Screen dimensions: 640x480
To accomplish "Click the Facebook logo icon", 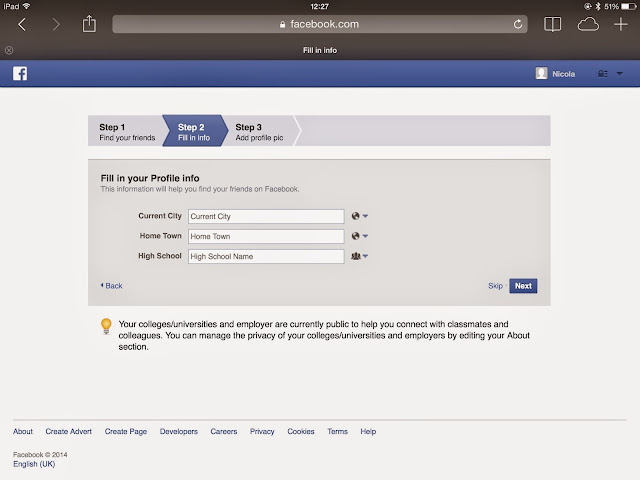I will (20, 73).
